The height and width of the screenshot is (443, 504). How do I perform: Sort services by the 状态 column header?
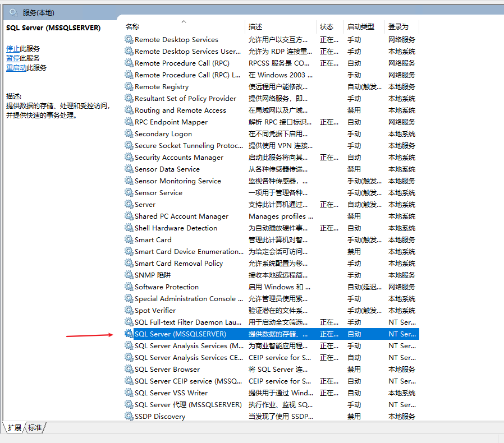tap(330, 27)
